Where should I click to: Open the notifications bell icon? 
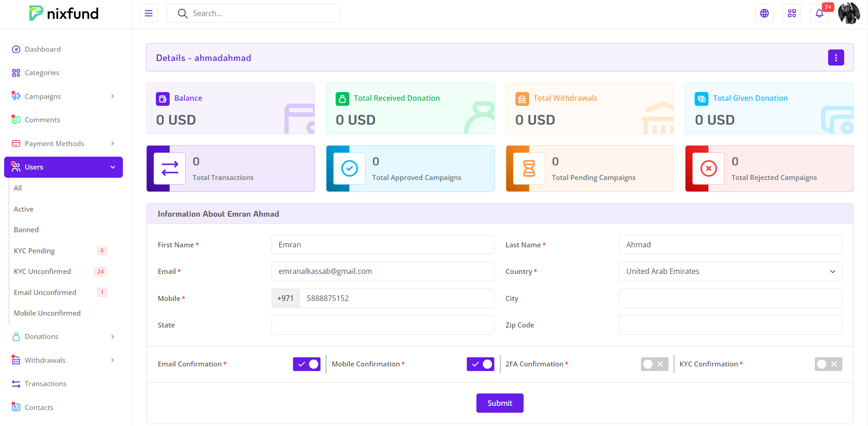pos(819,13)
